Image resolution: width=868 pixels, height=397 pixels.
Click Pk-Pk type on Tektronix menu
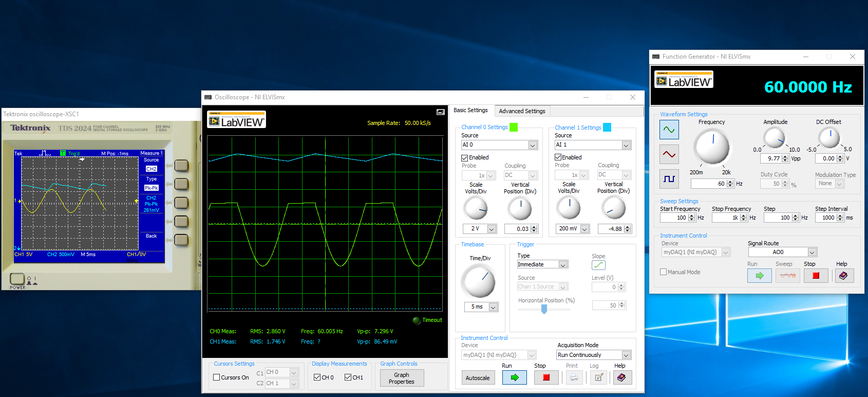coord(151,188)
